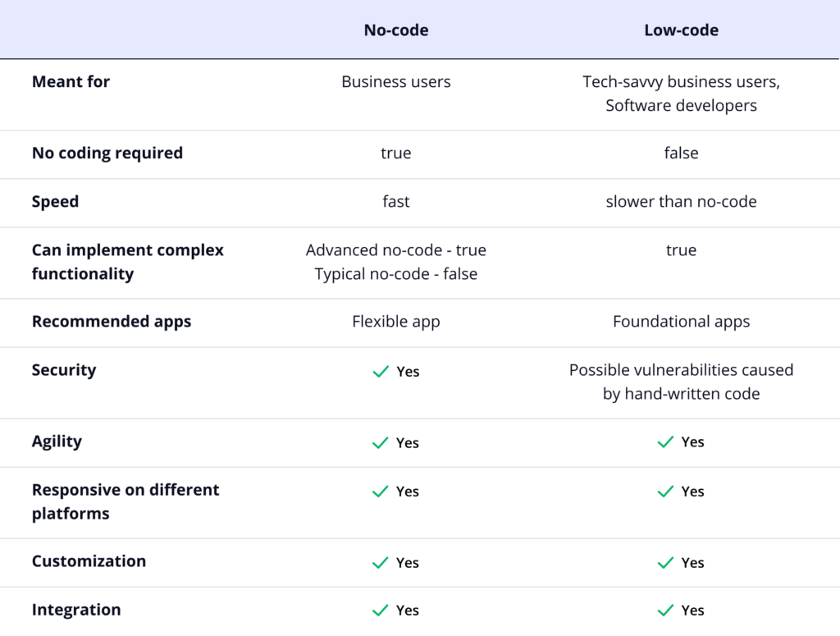Viewport: 840px width, 636px height.
Task: Click the 'Foundational apps' cell
Action: click(681, 322)
